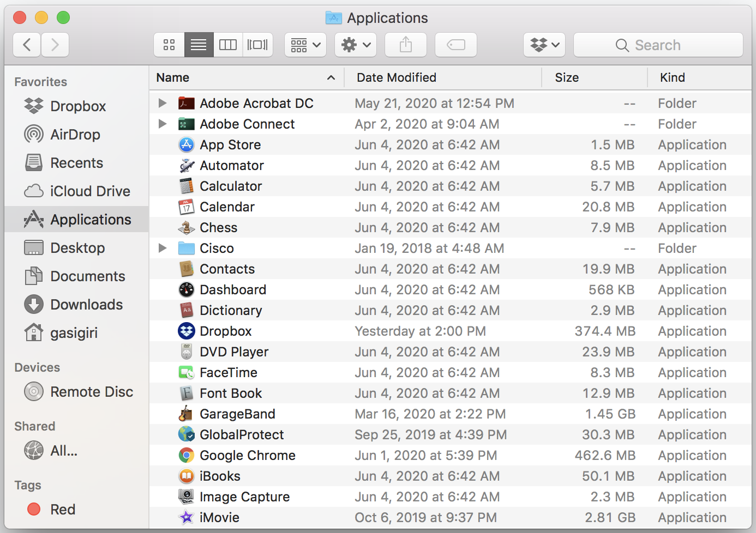Open the gasigiri home folder
Viewport: 756px width, 533px height.
click(x=76, y=333)
